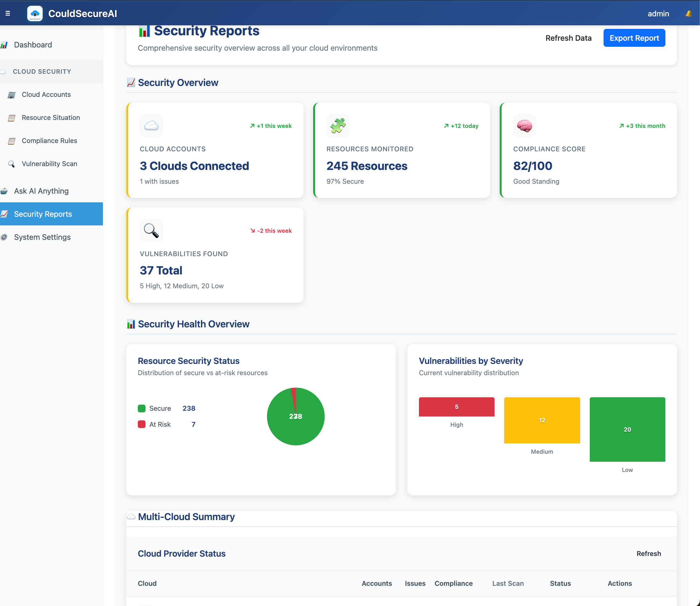The height and width of the screenshot is (606, 700).
Task: Click the brain icon on Compliance Score card
Action: [x=524, y=125]
